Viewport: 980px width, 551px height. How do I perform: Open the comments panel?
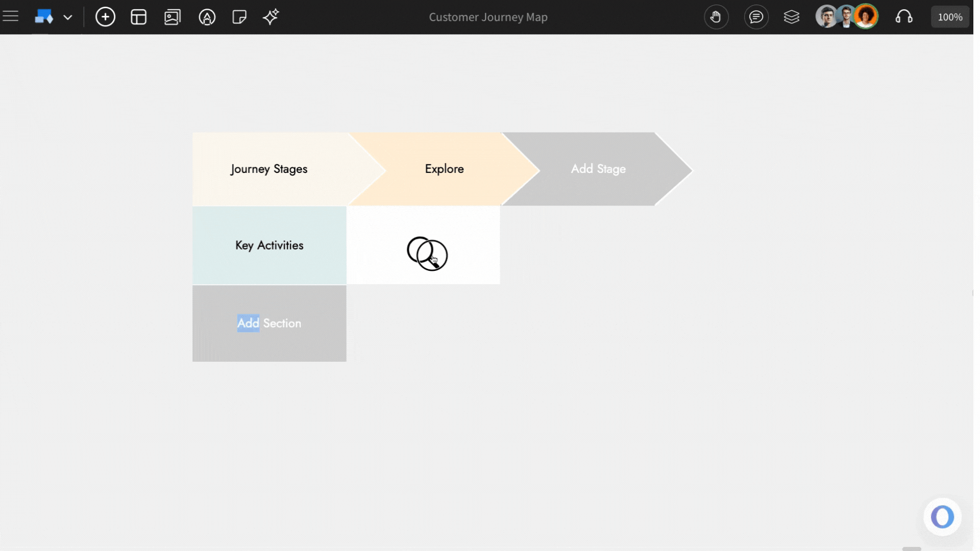(756, 17)
